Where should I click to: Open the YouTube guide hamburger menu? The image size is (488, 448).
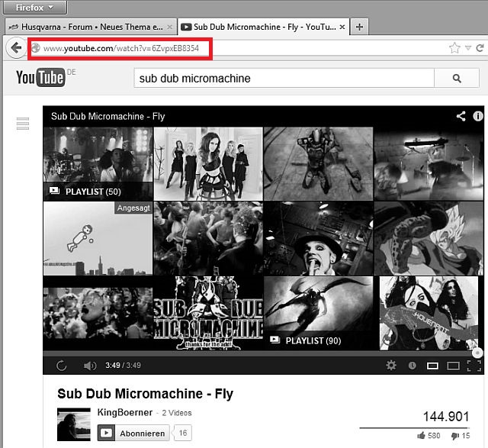pos(23,124)
